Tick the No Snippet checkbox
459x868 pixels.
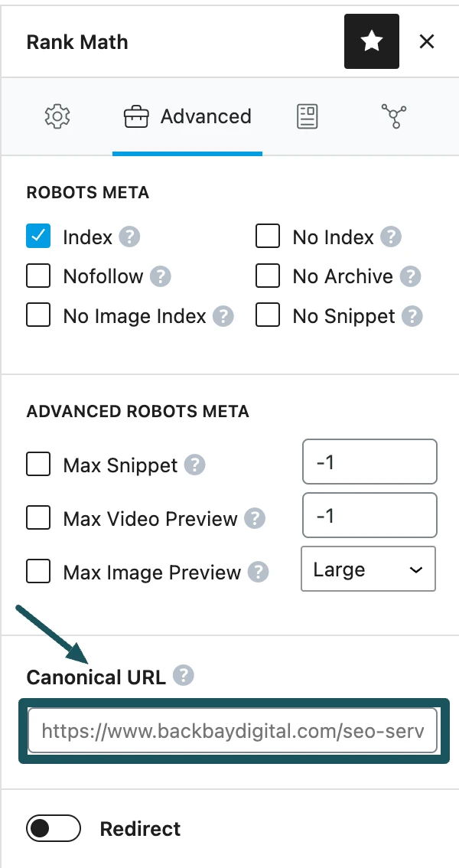coord(268,316)
